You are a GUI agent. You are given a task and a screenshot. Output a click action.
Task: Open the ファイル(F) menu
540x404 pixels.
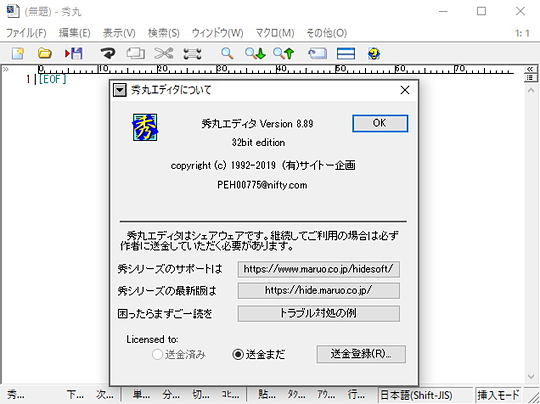[26, 33]
